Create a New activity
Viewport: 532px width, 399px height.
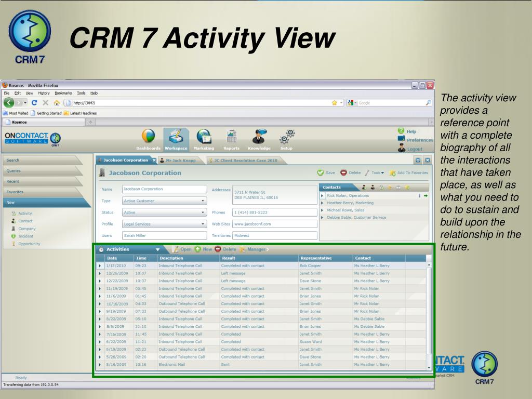coord(204,249)
